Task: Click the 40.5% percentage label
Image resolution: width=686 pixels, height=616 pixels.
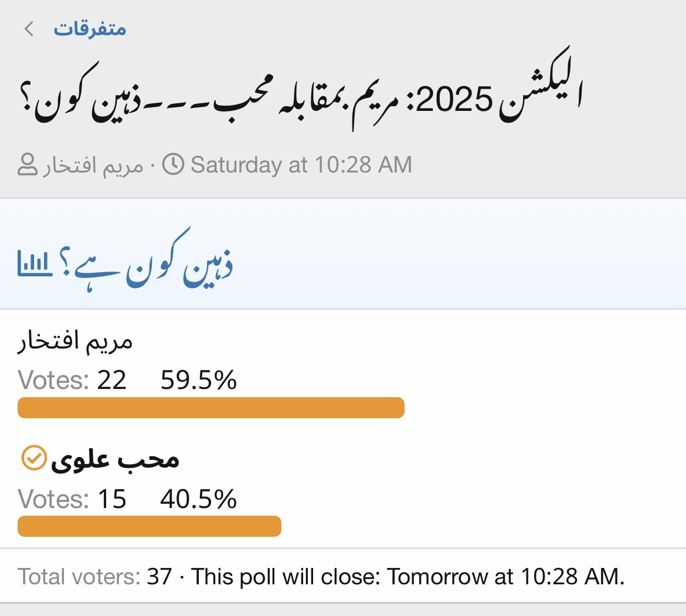Action: pyautogui.click(x=199, y=499)
